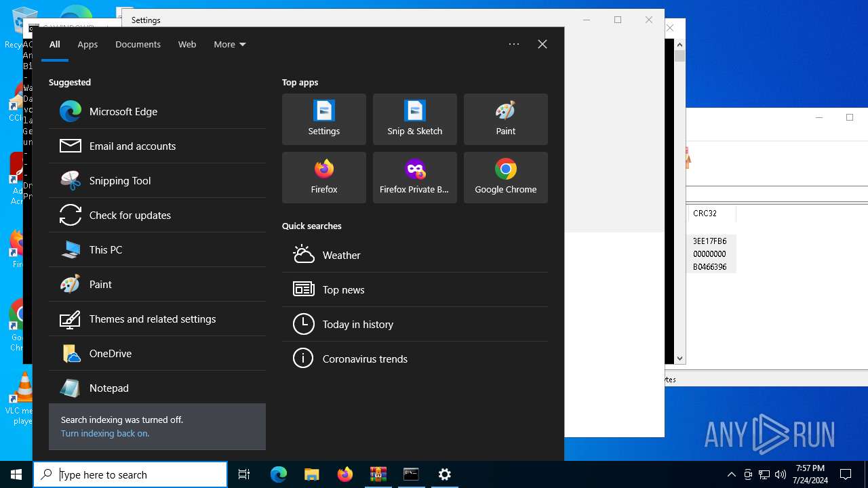Launch Firefox tile in Top apps
The height and width of the screenshot is (488, 868).
point(324,178)
